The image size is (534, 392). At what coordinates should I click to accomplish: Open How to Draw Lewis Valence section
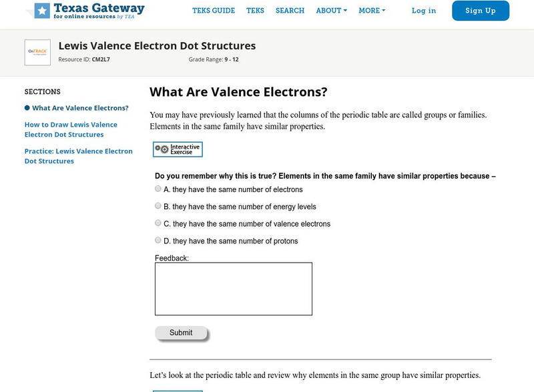click(71, 129)
